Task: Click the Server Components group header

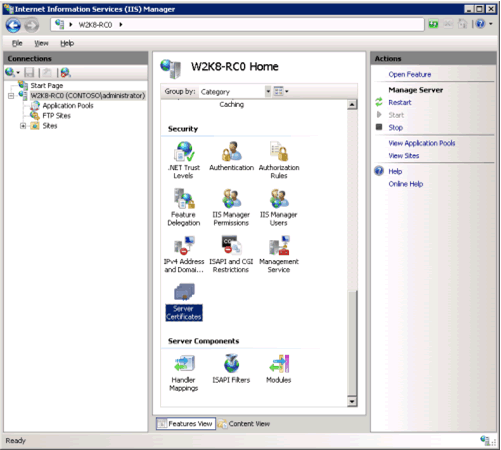Action: pos(203,341)
